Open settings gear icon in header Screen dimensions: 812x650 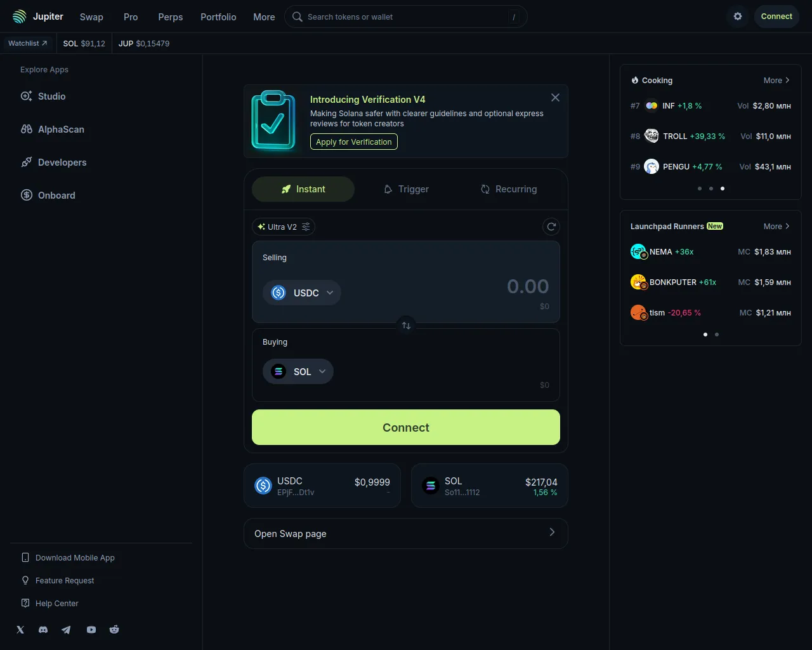click(x=738, y=17)
